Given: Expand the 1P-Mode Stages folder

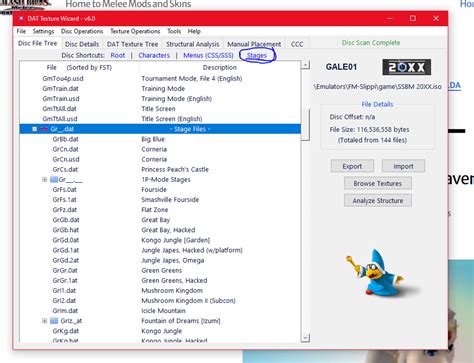Looking at the screenshot, I should pyautogui.click(x=45, y=179).
